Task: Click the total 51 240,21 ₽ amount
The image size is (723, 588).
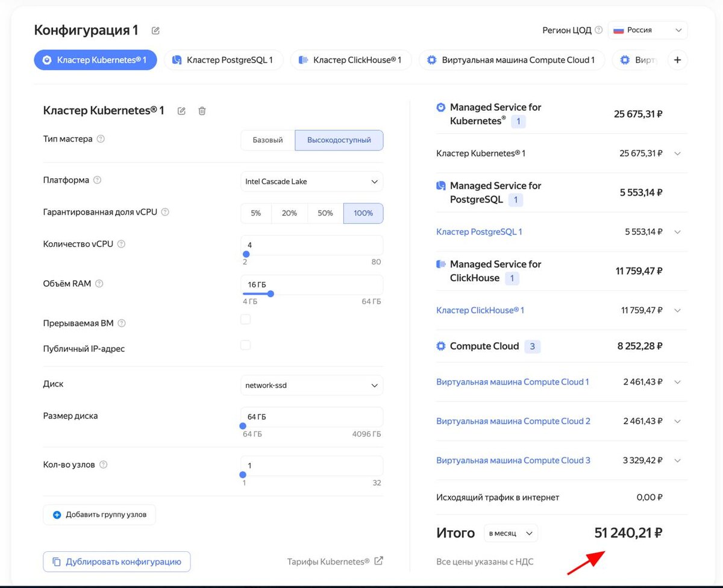Action: pos(628,533)
